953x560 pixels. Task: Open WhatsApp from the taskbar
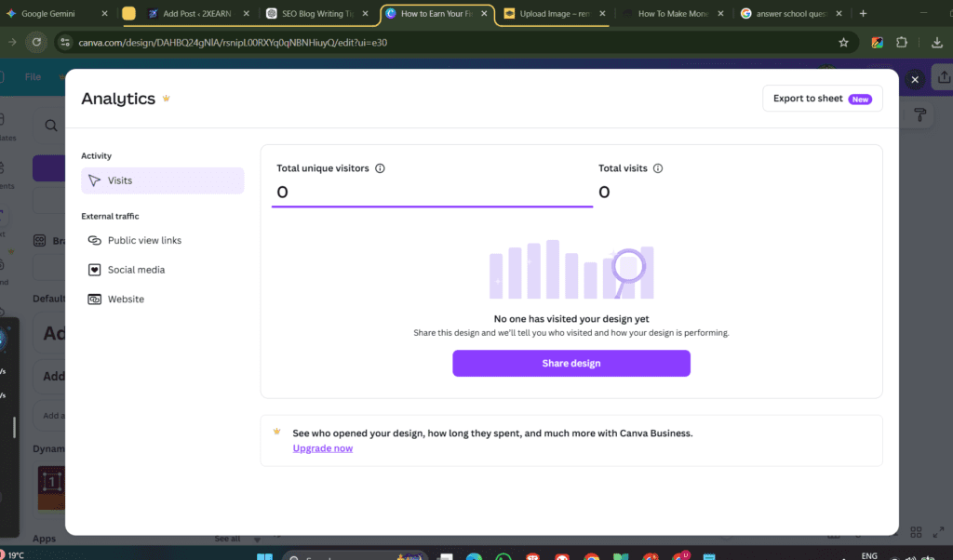click(x=503, y=555)
